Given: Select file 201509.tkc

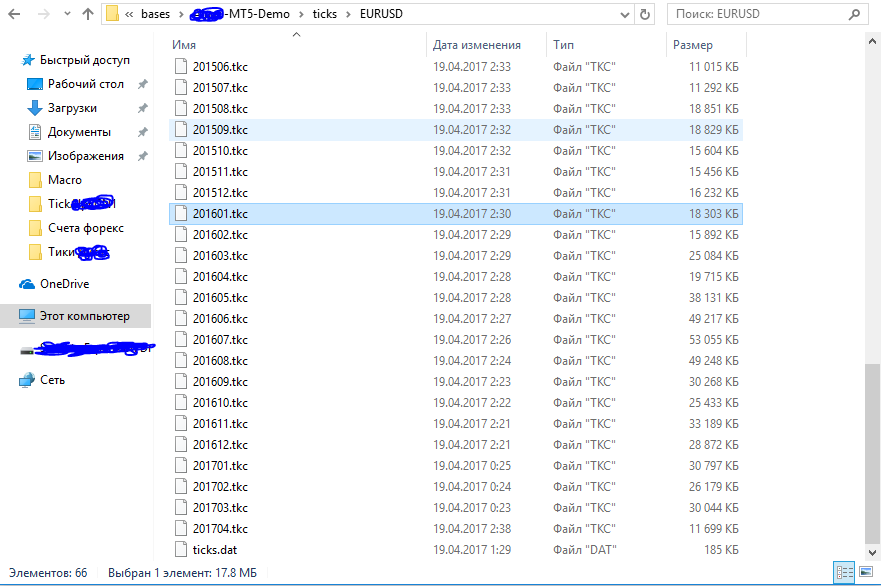Looking at the screenshot, I should (456, 130).
